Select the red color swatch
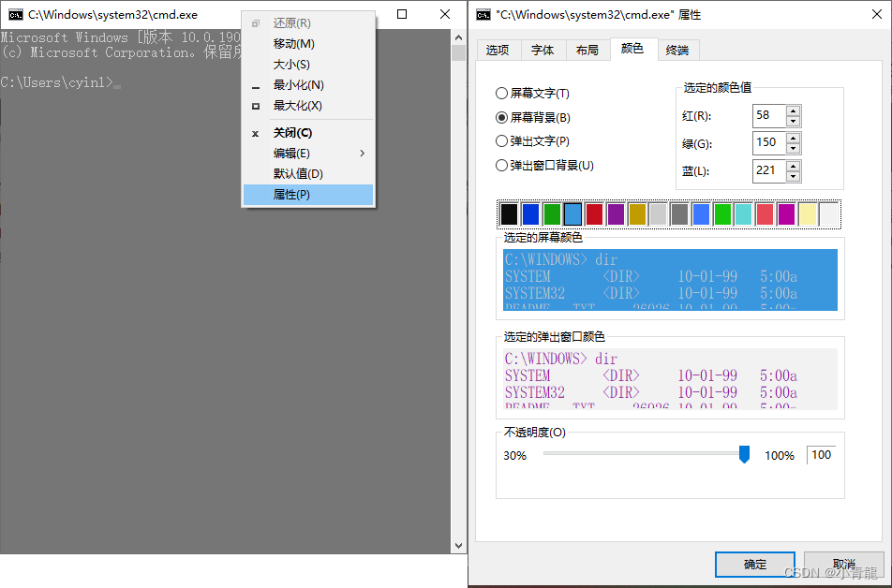Image resolution: width=892 pixels, height=588 pixels. click(x=594, y=213)
